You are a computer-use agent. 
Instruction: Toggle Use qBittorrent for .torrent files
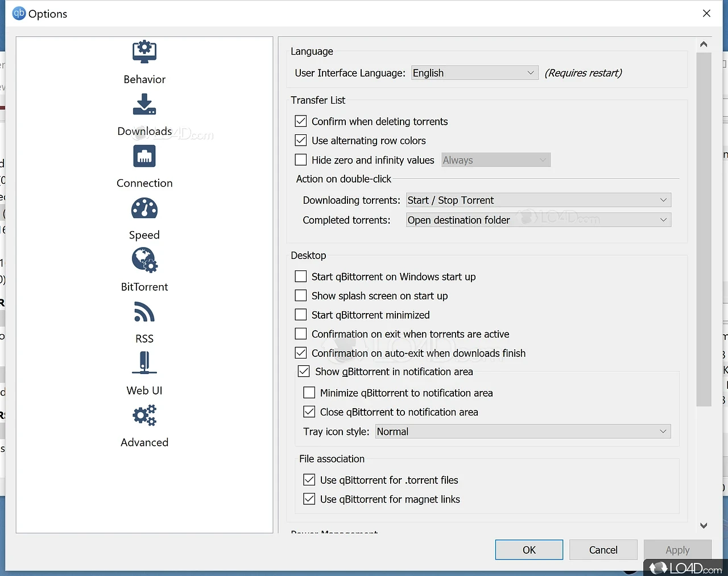click(309, 480)
